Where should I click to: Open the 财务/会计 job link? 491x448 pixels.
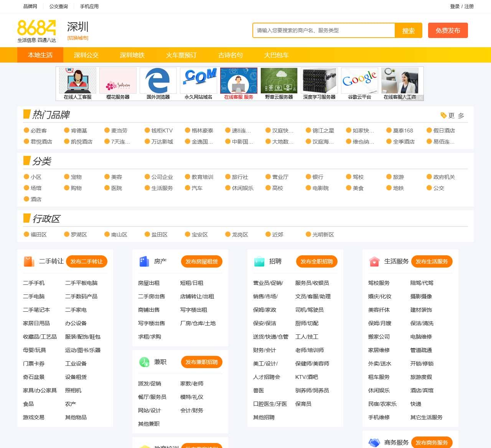tap(265, 350)
